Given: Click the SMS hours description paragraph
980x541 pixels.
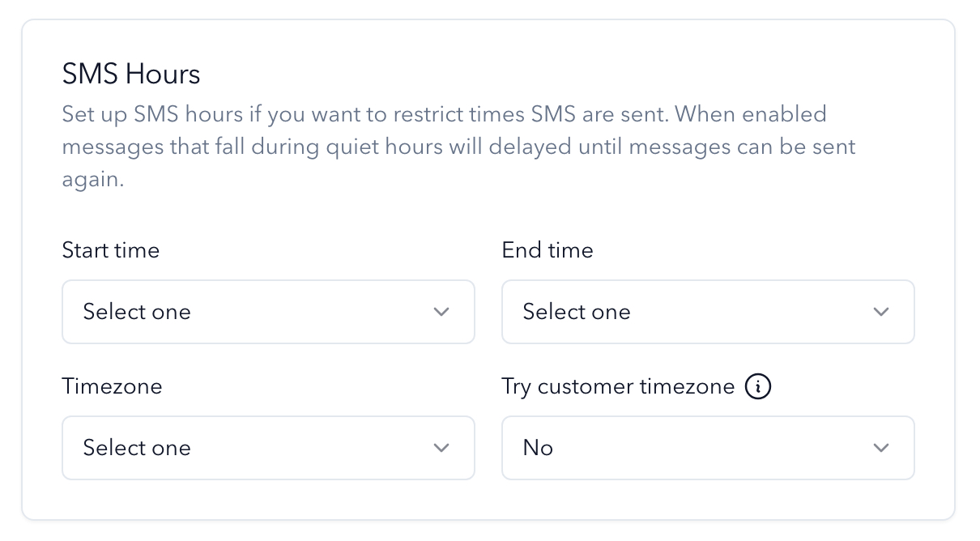Looking at the screenshot, I should [x=459, y=147].
